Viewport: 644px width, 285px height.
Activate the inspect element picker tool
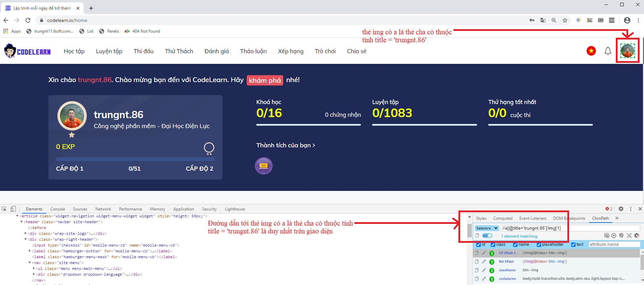tap(4, 209)
